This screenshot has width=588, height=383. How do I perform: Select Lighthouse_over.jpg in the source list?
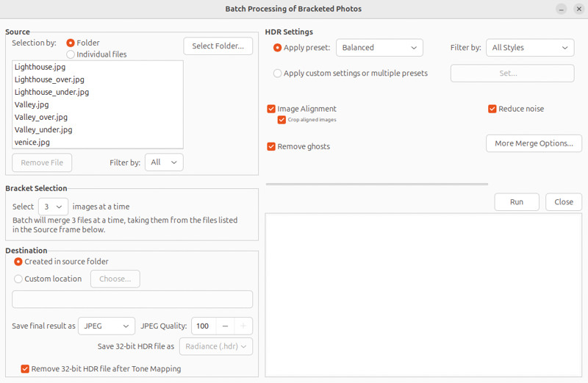point(51,79)
